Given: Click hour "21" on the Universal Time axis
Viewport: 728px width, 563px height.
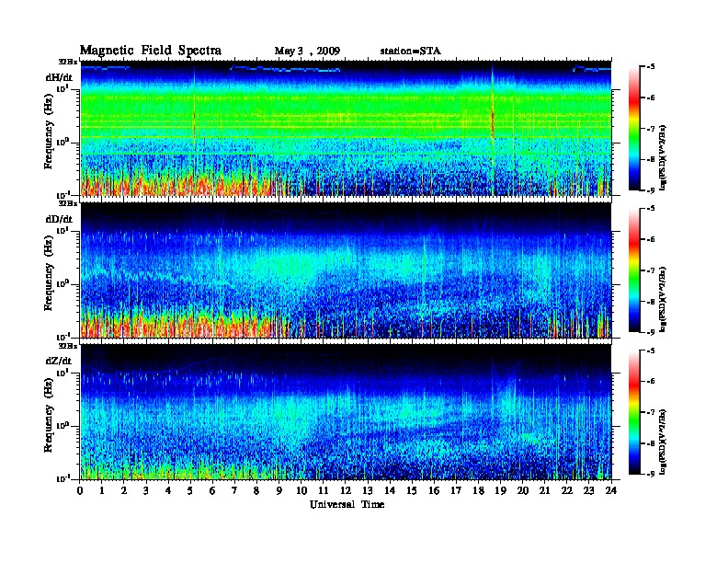Looking at the screenshot, I should point(544,490).
